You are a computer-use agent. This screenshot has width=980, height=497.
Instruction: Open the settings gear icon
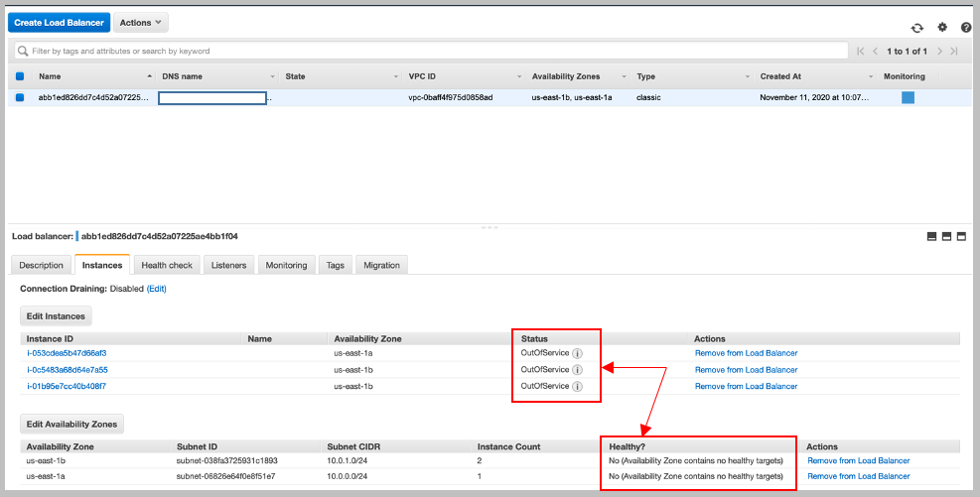(942, 27)
